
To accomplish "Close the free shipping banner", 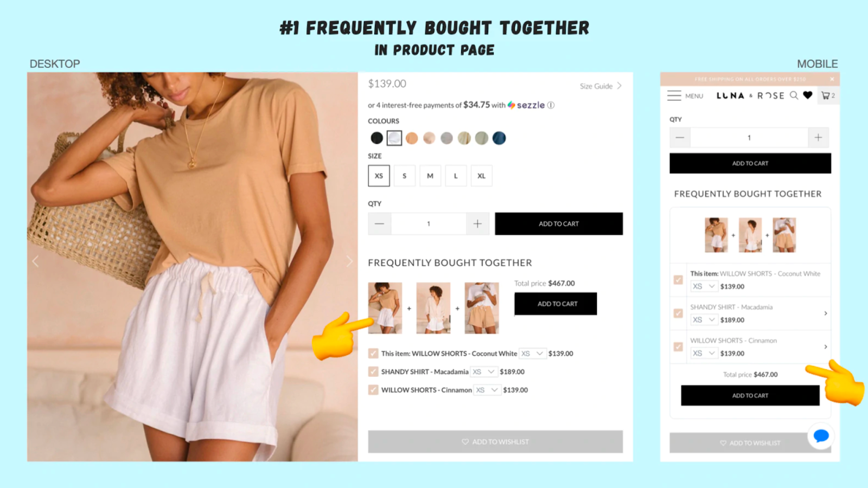I will pyautogui.click(x=832, y=79).
